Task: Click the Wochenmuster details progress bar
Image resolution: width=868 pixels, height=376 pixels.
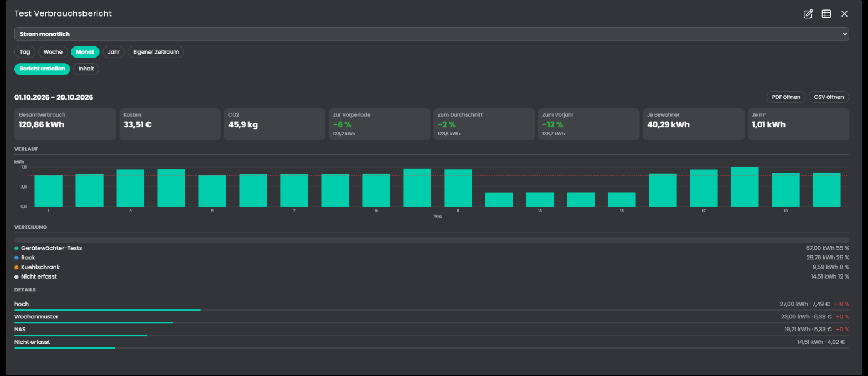Action: pos(431,323)
